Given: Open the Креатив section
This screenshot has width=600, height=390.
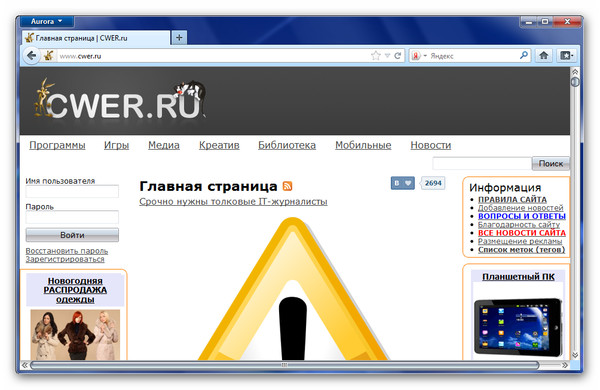Looking at the screenshot, I should [219, 145].
